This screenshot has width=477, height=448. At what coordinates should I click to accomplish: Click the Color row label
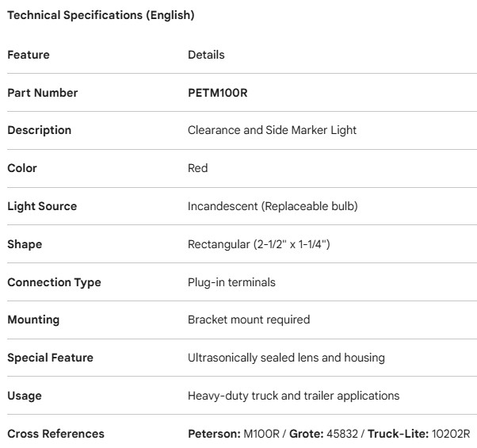[x=22, y=168]
